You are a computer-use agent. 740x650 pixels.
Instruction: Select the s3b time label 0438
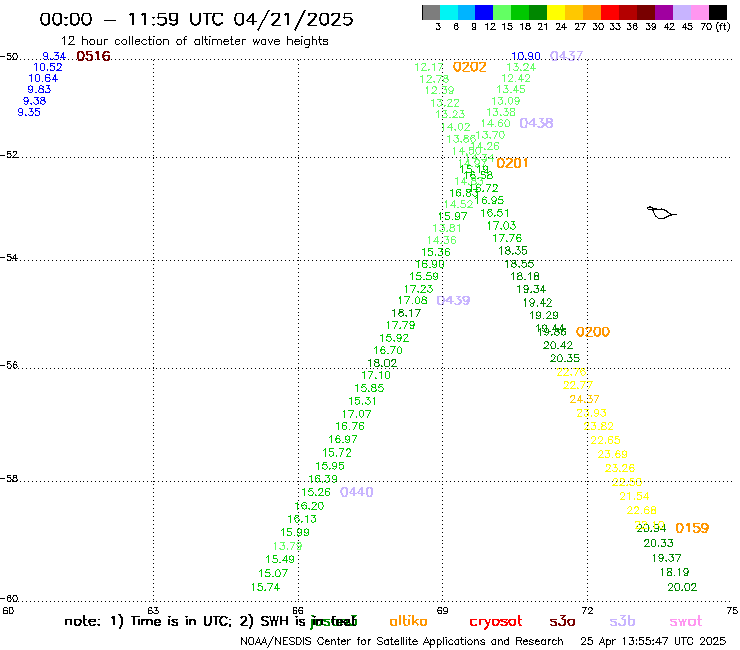536,123
